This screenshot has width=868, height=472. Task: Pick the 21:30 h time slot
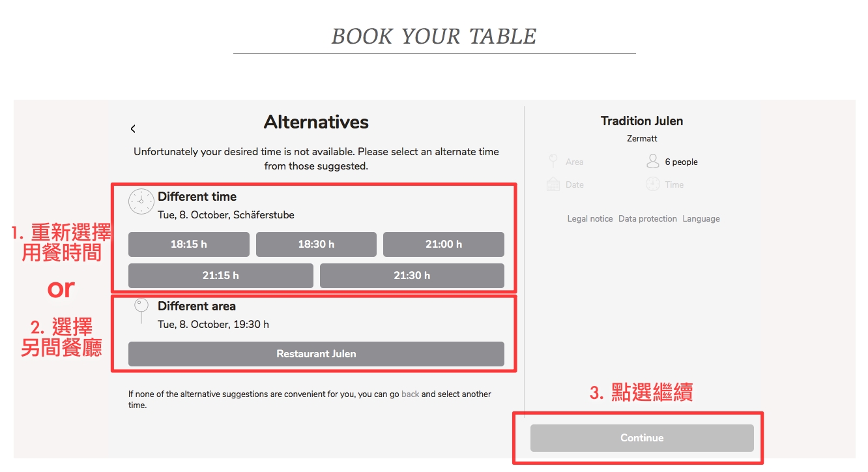[412, 276]
